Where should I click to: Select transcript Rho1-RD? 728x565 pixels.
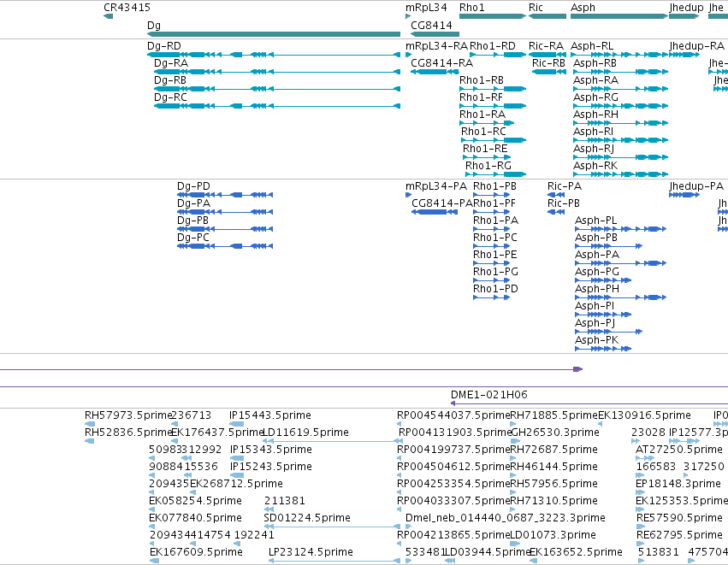click(x=498, y=55)
